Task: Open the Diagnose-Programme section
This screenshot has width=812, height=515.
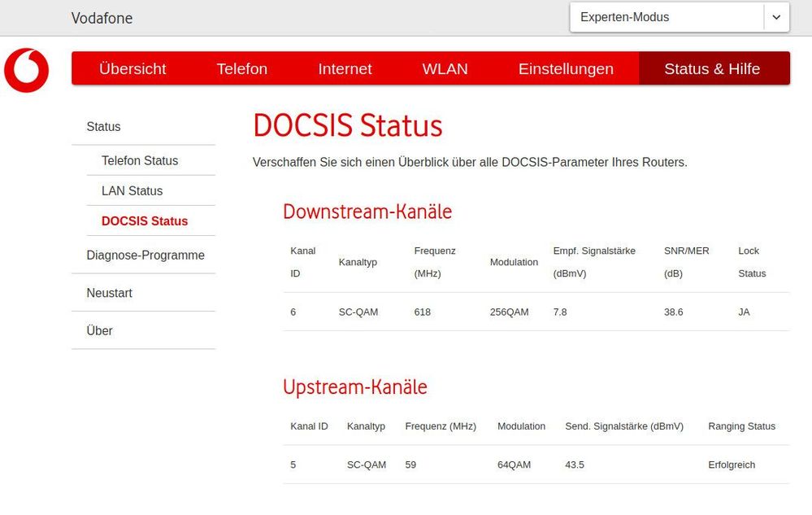Action: coord(145,255)
